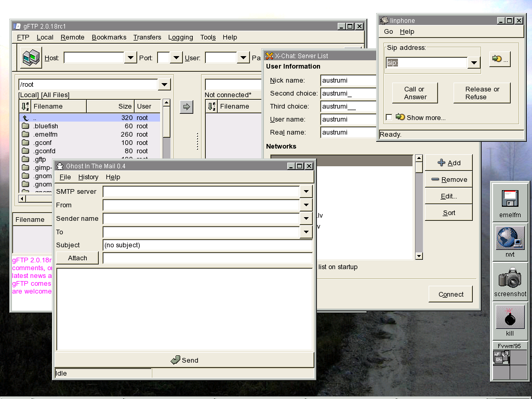Click the .bluefish folder icon
The image size is (532, 399).
[x=25, y=126]
